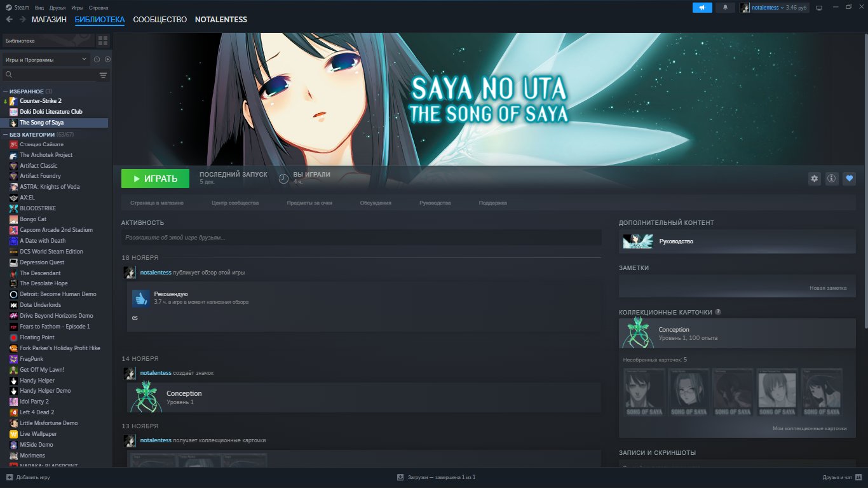
Task: Go to the МАГАЗИН tab
Action: click(49, 20)
